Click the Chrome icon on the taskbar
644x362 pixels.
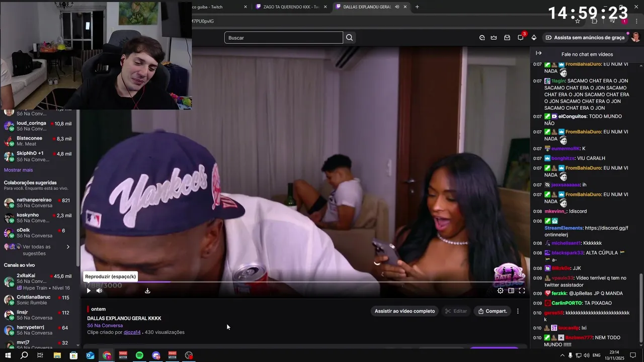tap(107, 355)
